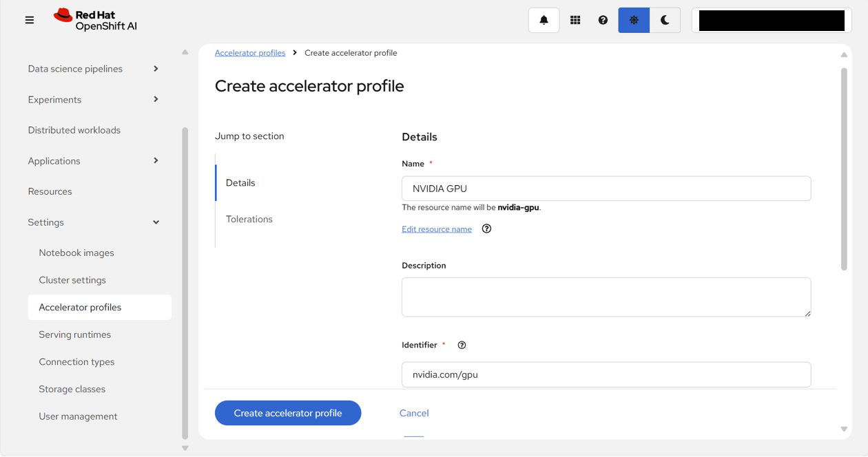Click Create accelerator profile button
Screen dimensions: 868x457
288,413
